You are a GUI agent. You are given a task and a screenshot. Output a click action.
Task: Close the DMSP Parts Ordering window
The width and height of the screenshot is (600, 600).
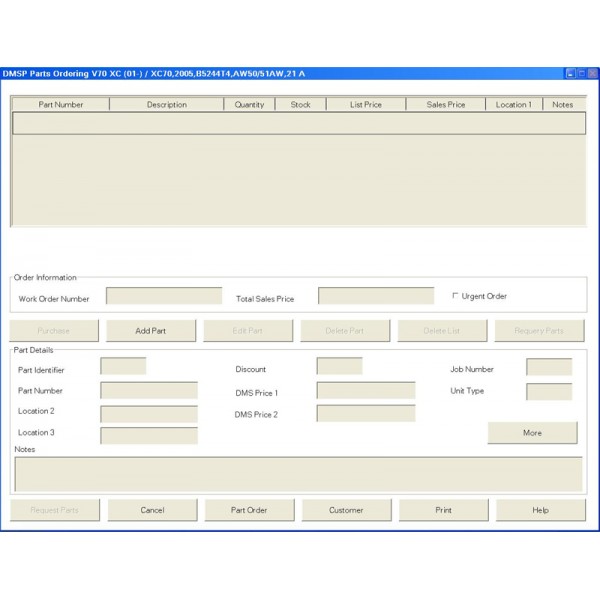pos(590,73)
